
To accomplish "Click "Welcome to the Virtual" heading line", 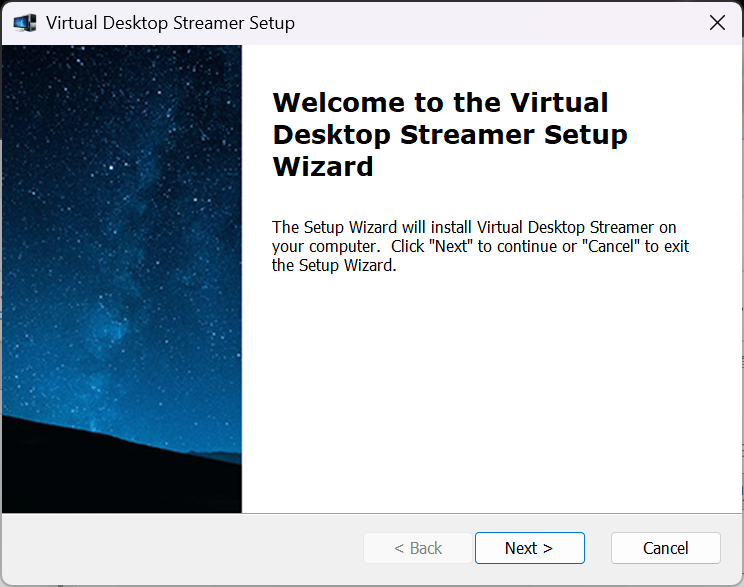I will pos(440,102).
